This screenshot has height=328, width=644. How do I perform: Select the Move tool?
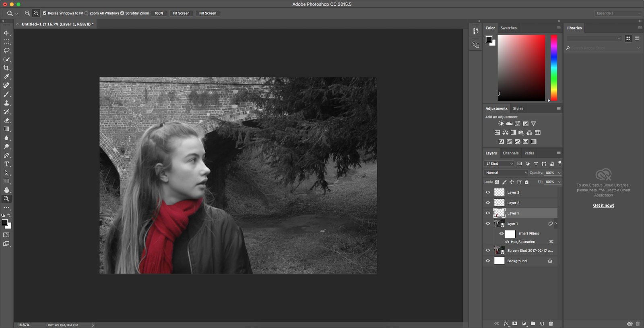point(6,33)
